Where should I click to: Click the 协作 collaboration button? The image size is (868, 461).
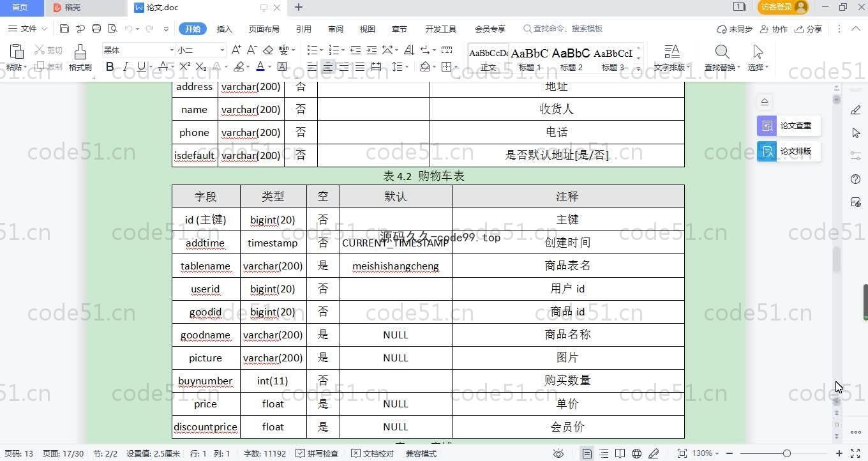click(x=774, y=29)
